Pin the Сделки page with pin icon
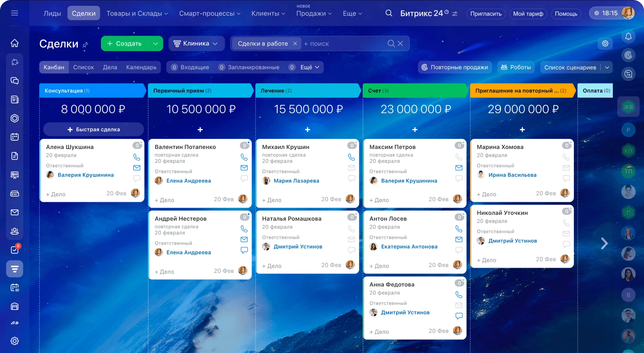 pos(85,44)
